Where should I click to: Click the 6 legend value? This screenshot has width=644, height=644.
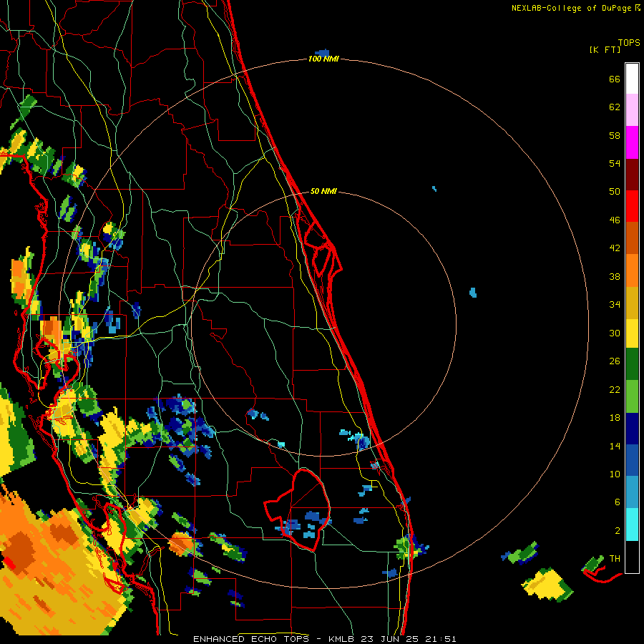coord(618,502)
